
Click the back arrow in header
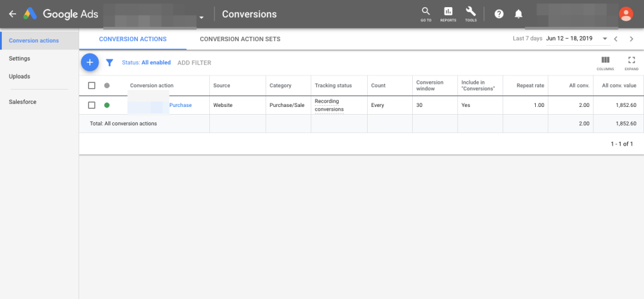(12, 14)
